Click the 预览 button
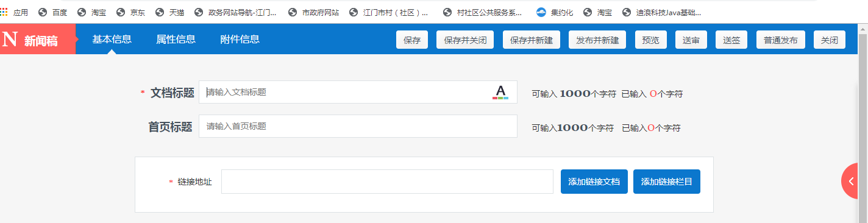The height and width of the screenshot is (223, 868). [x=650, y=40]
